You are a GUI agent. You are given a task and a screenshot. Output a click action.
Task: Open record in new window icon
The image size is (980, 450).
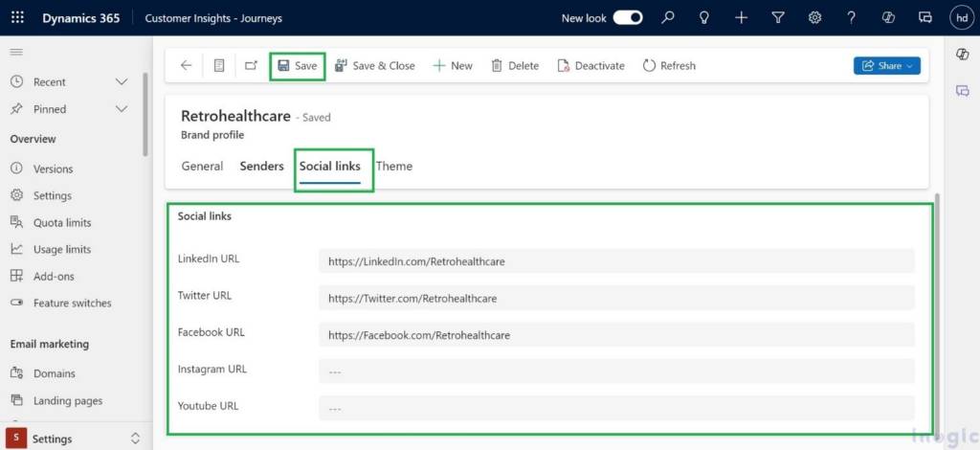point(251,66)
